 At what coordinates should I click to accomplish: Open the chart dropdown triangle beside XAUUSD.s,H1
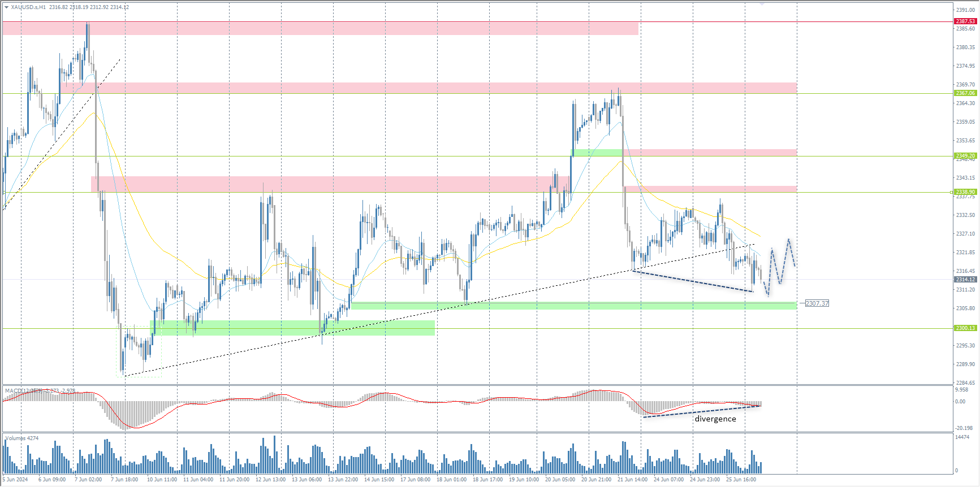[x=6, y=7]
